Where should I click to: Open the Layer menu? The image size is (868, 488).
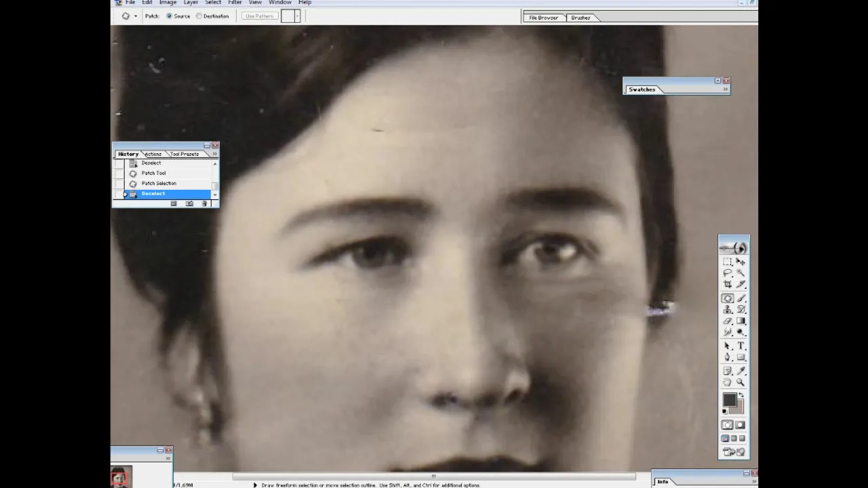[x=191, y=3]
